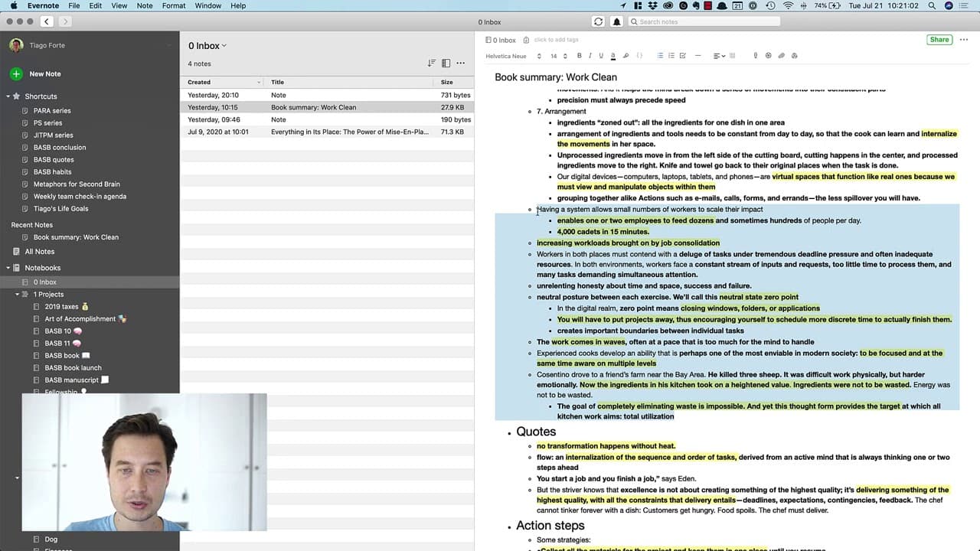The width and height of the screenshot is (980, 551).
Task: Insert a code block
Action: [640, 56]
